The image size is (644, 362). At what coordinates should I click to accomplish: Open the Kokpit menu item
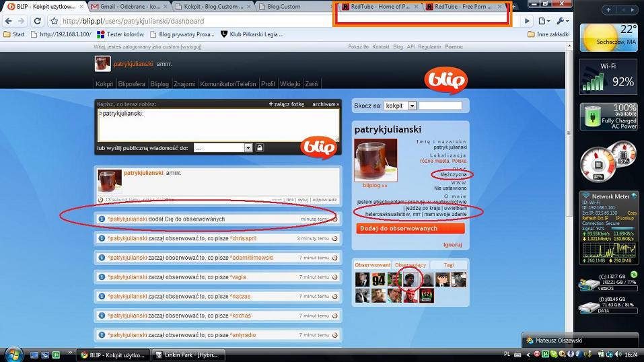[x=104, y=84]
